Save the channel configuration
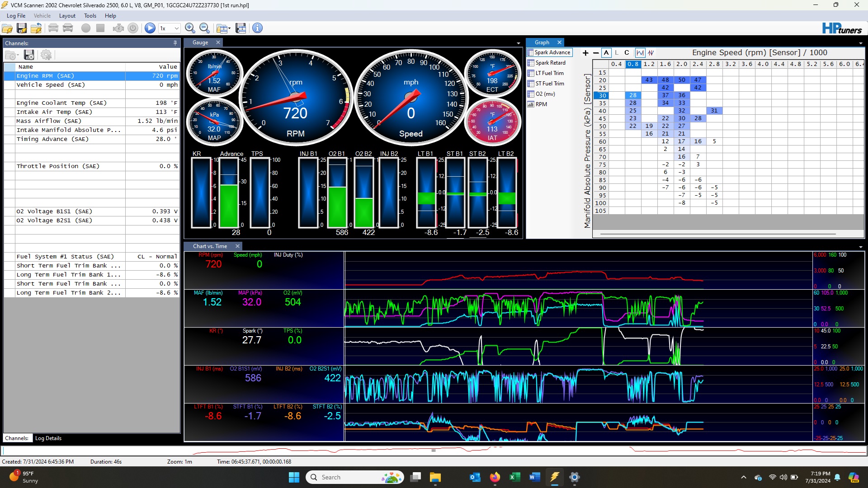The height and width of the screenshot is (488, 868). pos(29,55)
